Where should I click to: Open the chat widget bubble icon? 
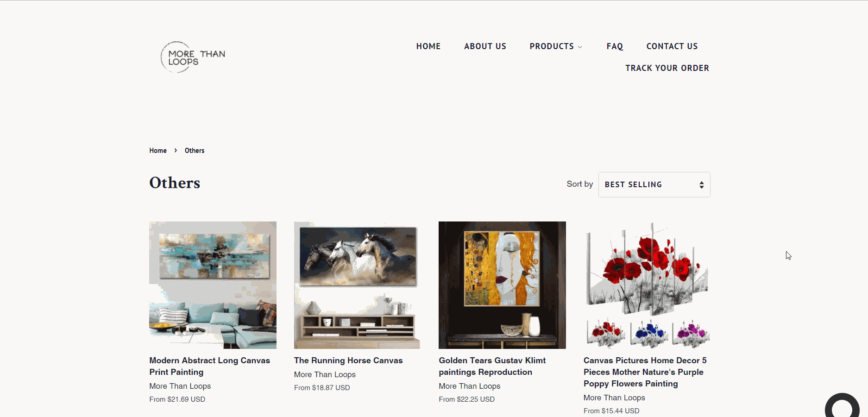tap(842, 406)
